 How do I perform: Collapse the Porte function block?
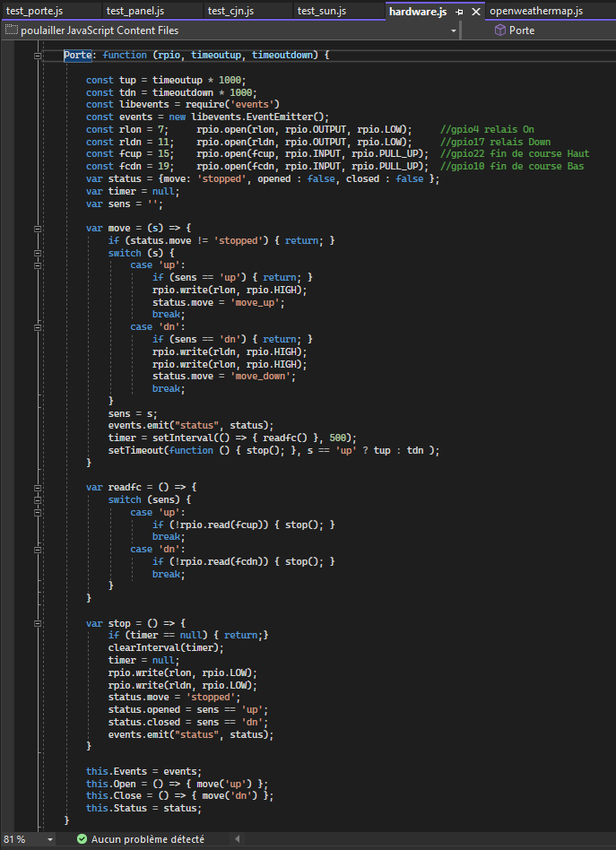[x=38, y=56]
